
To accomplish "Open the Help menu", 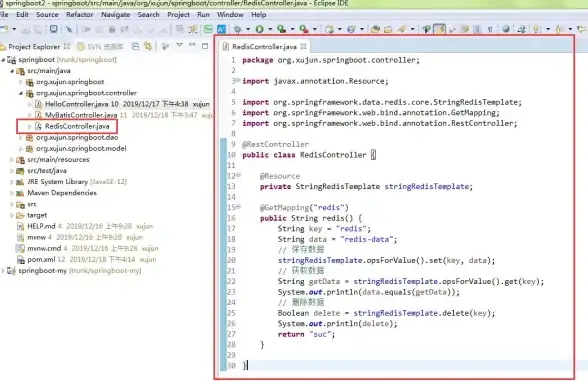I will (x=259, y=15).
